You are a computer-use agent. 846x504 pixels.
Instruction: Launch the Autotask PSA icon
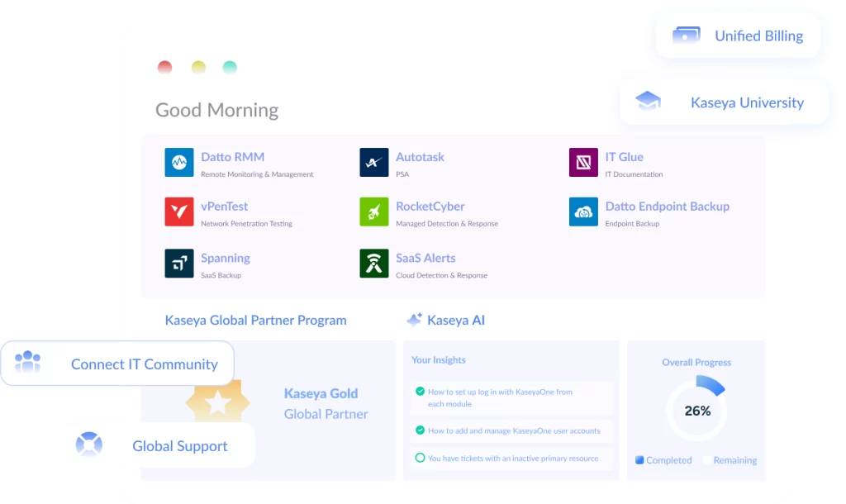click(373, 162)
